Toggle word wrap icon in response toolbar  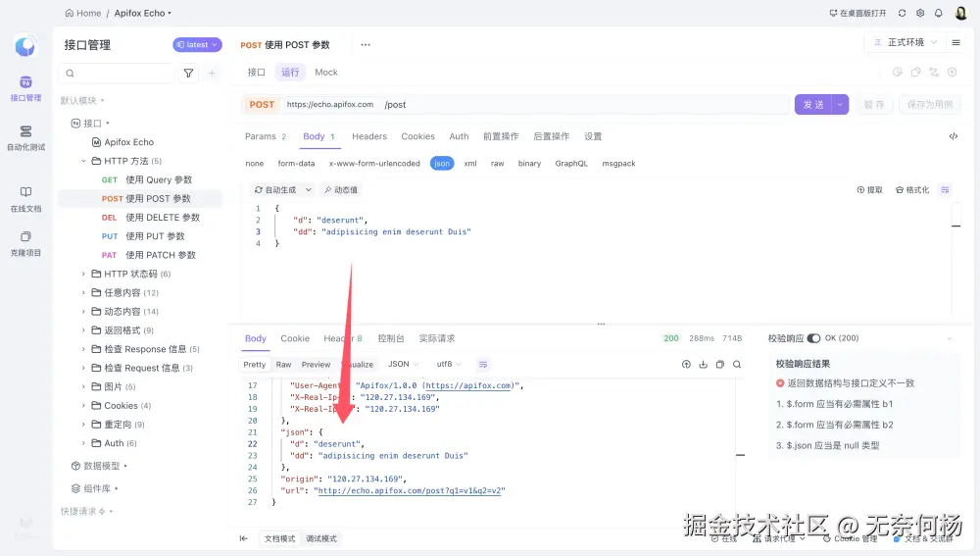pos(482,364)
